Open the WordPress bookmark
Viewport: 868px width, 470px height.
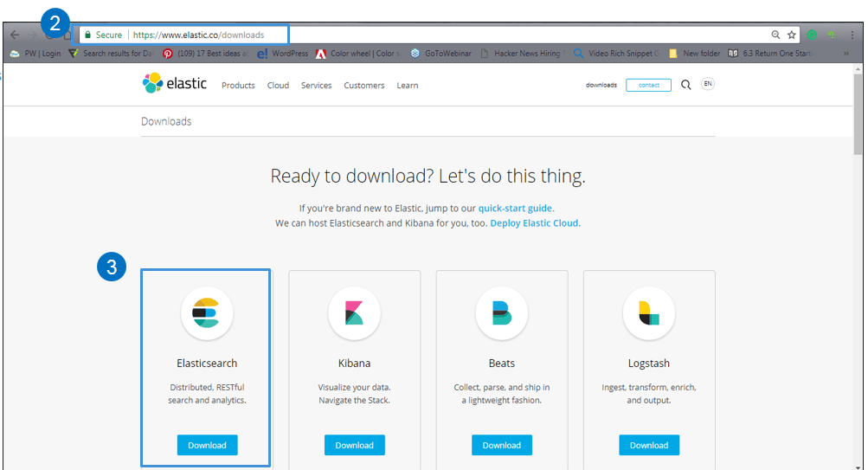282,54
